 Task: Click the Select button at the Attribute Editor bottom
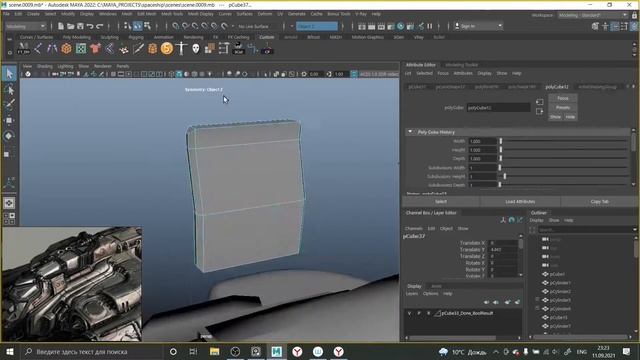440,201
